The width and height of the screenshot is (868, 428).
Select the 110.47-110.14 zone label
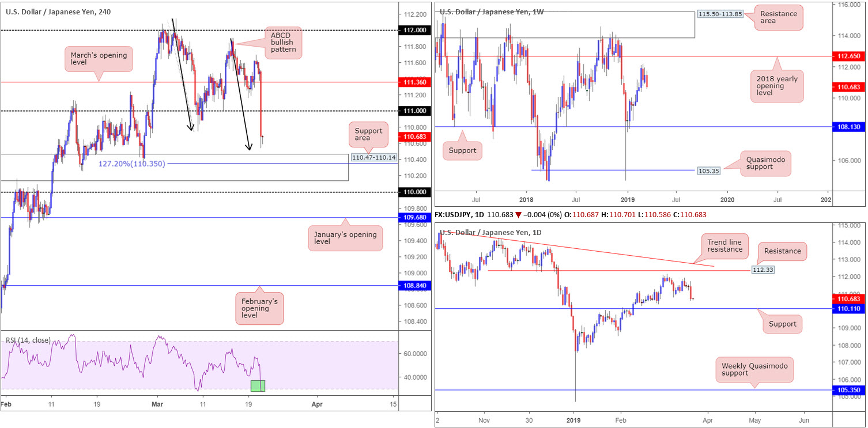[x=374, y=157]
